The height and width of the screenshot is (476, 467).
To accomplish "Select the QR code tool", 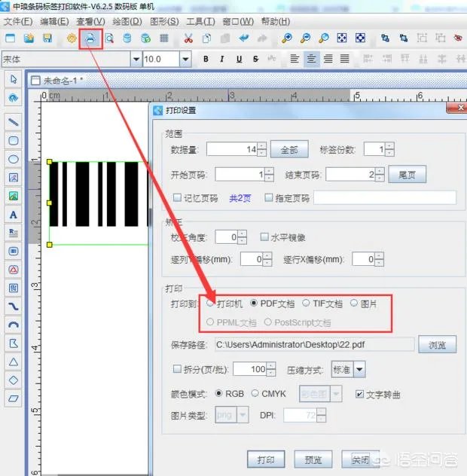I will point(14,288).
